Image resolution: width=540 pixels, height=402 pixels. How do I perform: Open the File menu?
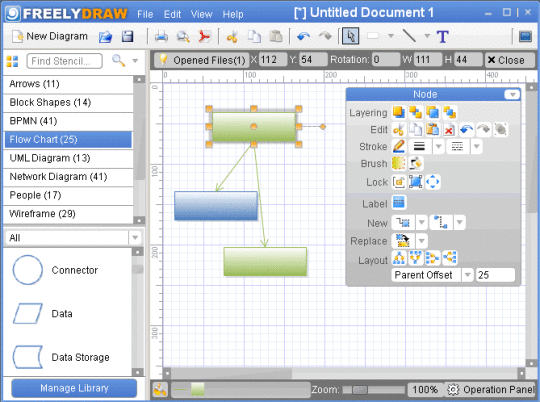pyautogui.click(x=145, y=14)
